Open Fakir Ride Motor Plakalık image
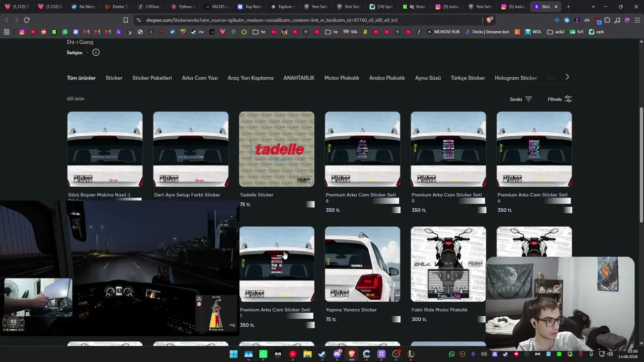 coord(448,264)
